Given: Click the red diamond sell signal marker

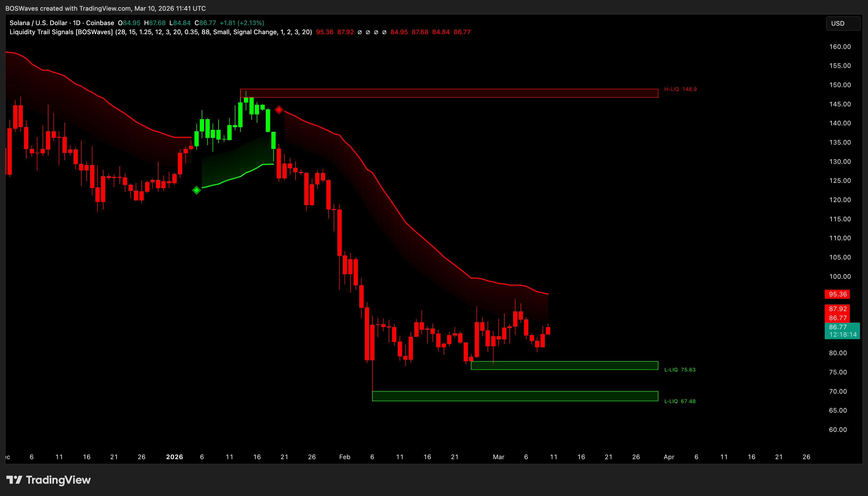Looking at the screenshot, I should 279,110.
